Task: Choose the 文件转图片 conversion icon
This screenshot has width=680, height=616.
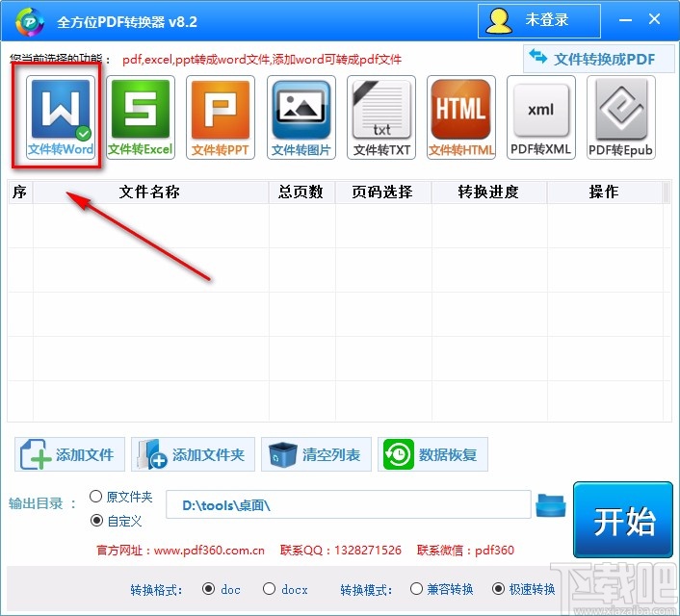Action: (x=301, y=117)
